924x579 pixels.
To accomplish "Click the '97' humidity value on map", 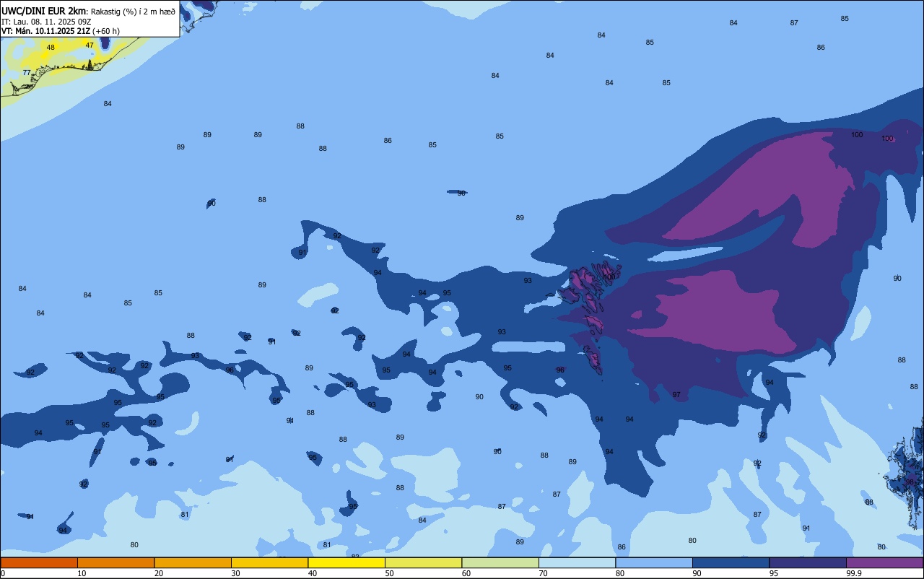I will click(676, 395).
